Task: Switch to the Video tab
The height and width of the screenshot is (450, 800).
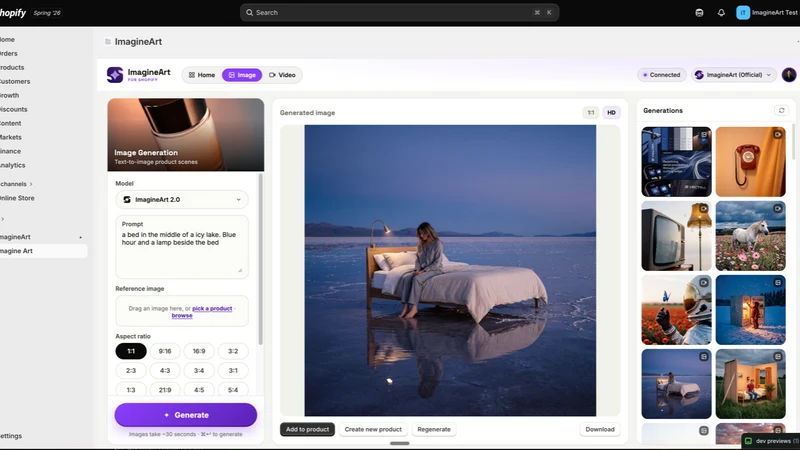Action: click(x=282, y=75)
